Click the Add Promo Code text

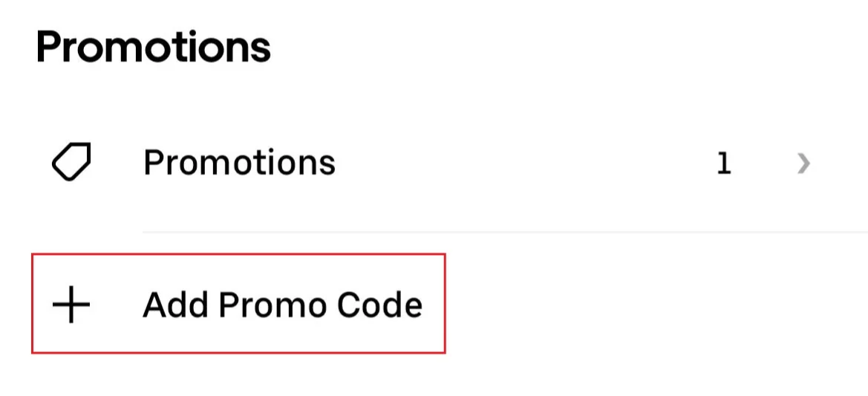[282, 305]
